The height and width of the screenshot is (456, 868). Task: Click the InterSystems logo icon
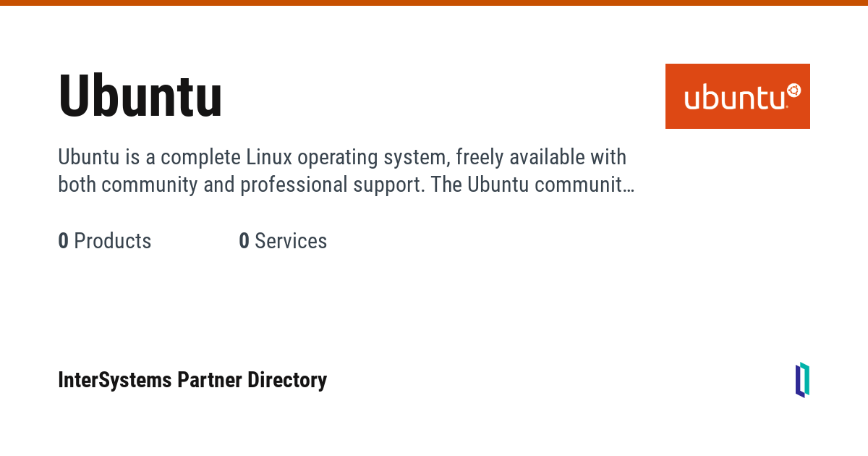click(x=802, y=380)
